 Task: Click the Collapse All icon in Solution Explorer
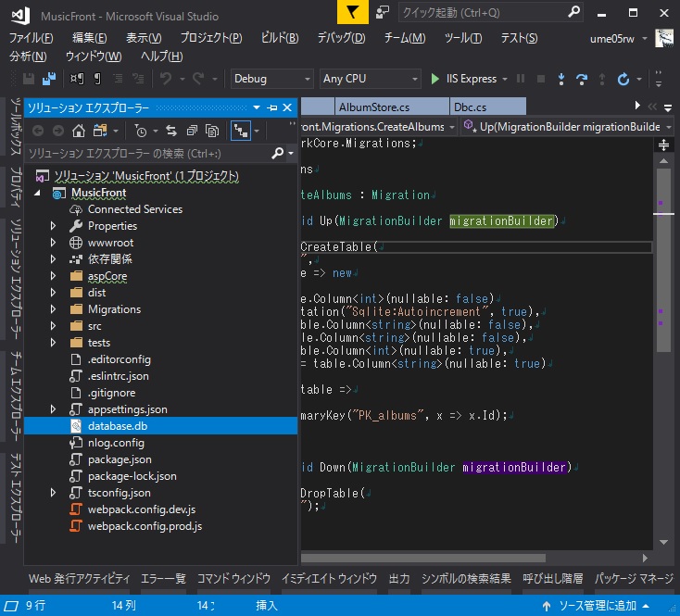coord(192,131)
